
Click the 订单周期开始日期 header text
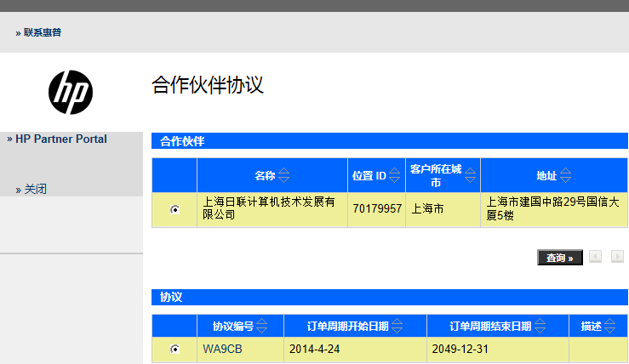pos(348,327)
